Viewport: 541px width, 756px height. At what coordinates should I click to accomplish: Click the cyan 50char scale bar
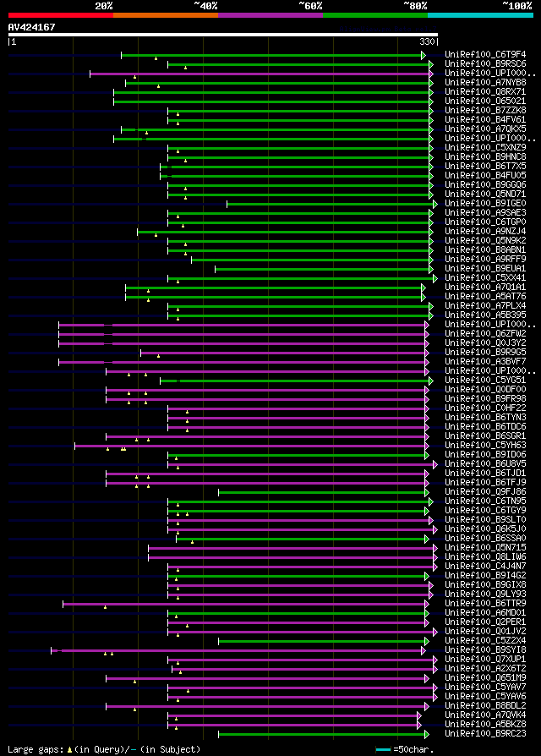(383, 750)
